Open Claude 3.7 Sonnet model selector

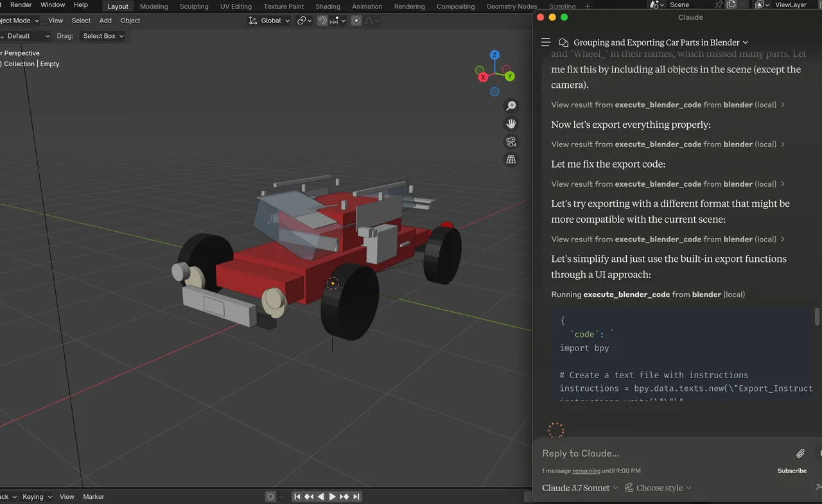(580, 488)
